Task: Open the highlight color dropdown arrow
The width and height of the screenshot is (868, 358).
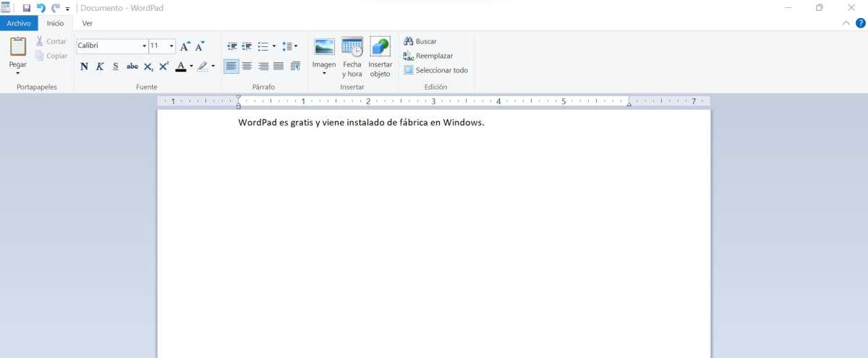Action: (213, 67)
